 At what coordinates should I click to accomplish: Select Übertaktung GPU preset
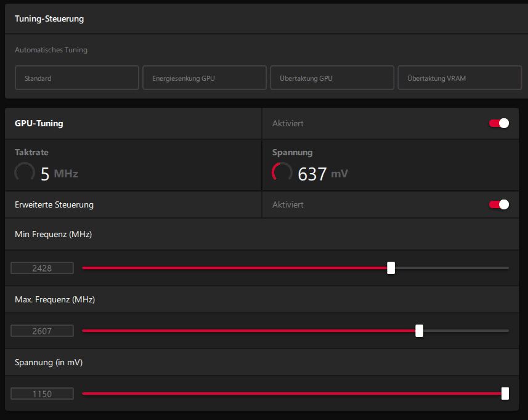332,78
